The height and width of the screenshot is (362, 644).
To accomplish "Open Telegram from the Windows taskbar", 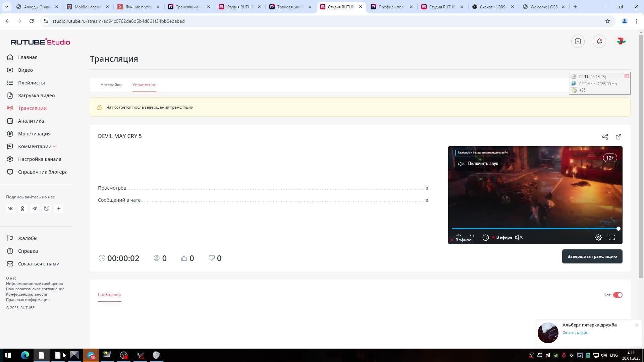I will (x=91, y=355).
